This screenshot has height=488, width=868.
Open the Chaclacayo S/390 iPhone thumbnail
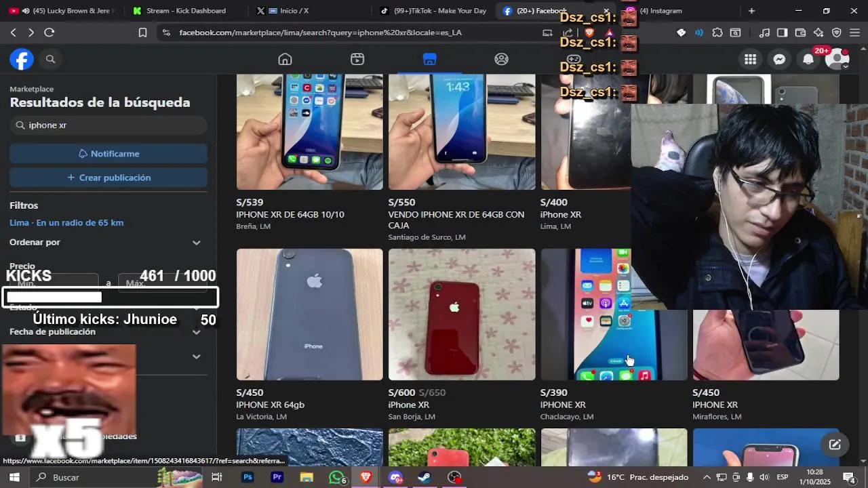click(614, 314)
